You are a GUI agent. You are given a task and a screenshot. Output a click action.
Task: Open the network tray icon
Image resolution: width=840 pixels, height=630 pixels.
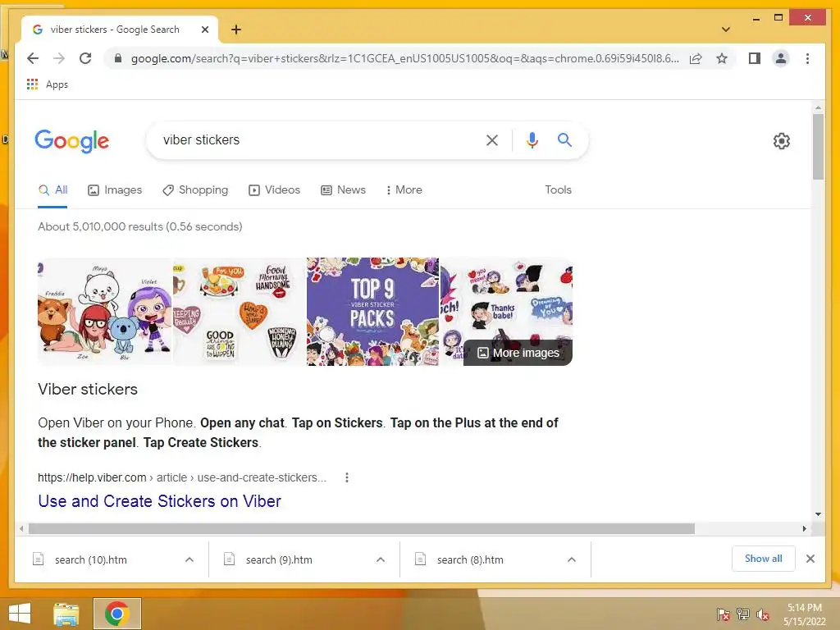(x=743, y=614)
